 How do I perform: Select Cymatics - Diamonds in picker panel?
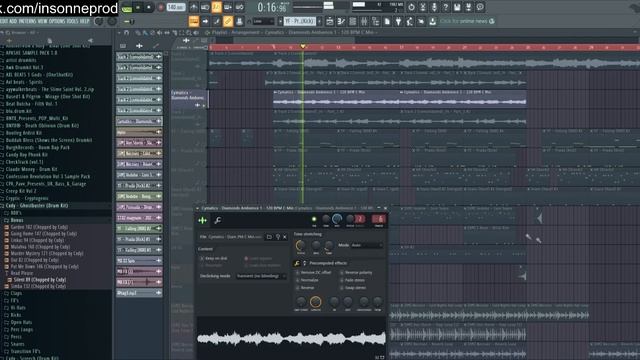139,121
